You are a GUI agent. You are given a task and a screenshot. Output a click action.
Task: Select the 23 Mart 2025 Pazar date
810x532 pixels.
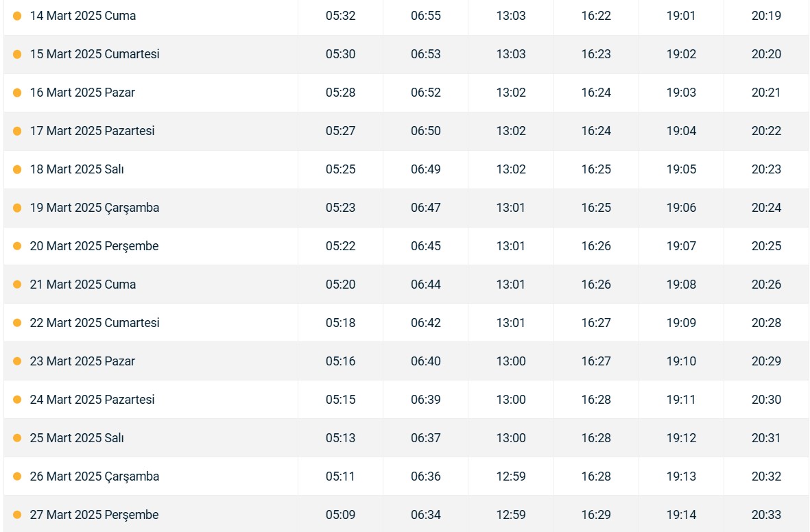[x=82, y=361]
